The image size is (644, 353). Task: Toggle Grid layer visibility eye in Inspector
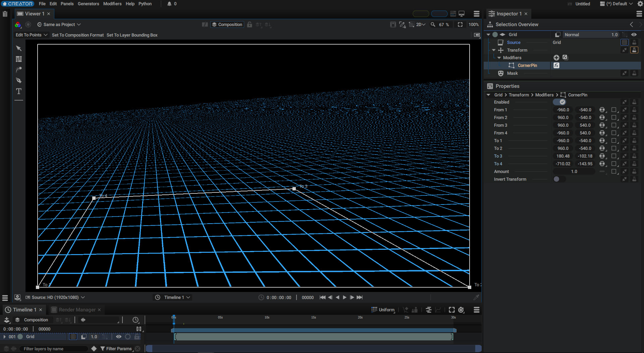(634, 35)
